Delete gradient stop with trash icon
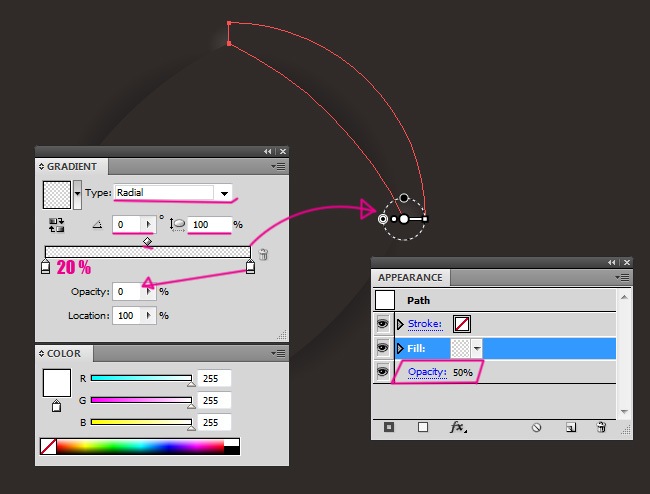The width and height of the screenshot is (650, 494). [263, 256]
